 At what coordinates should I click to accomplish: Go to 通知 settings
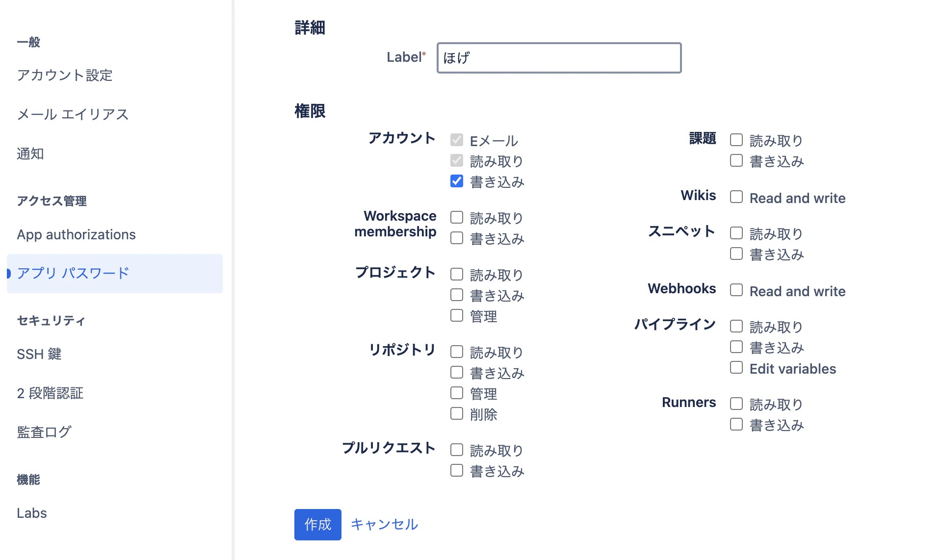pos(30,153)
